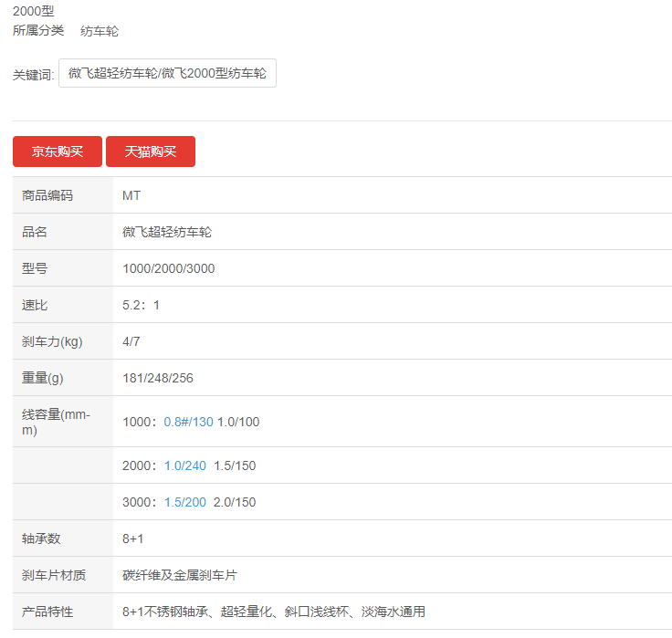Select the 8+1 bearing count value

[133, 539]
